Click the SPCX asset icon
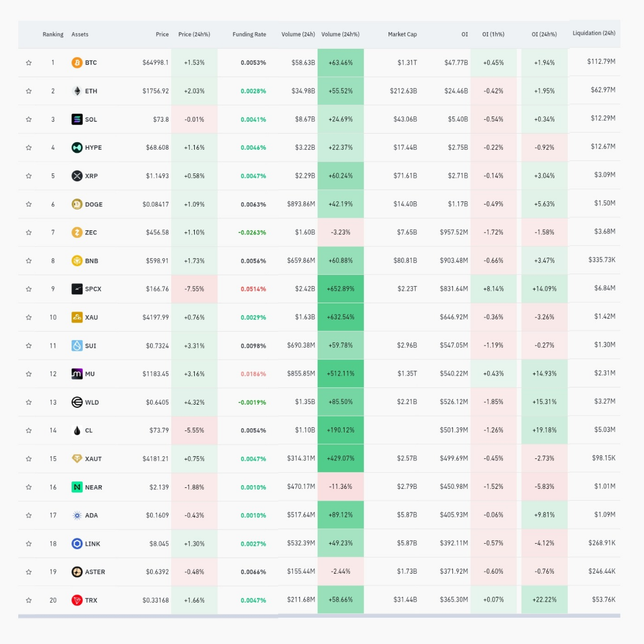This screenshot has width=644, height=644. coord(77,289)
